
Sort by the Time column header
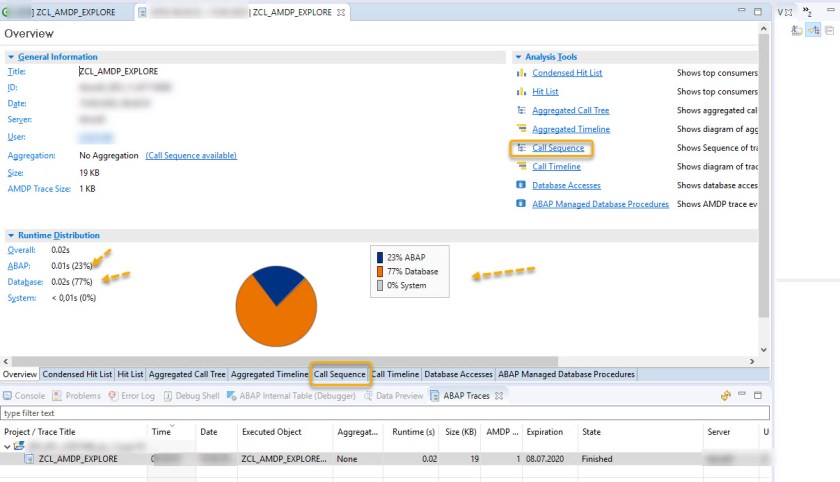click(171, 432)
